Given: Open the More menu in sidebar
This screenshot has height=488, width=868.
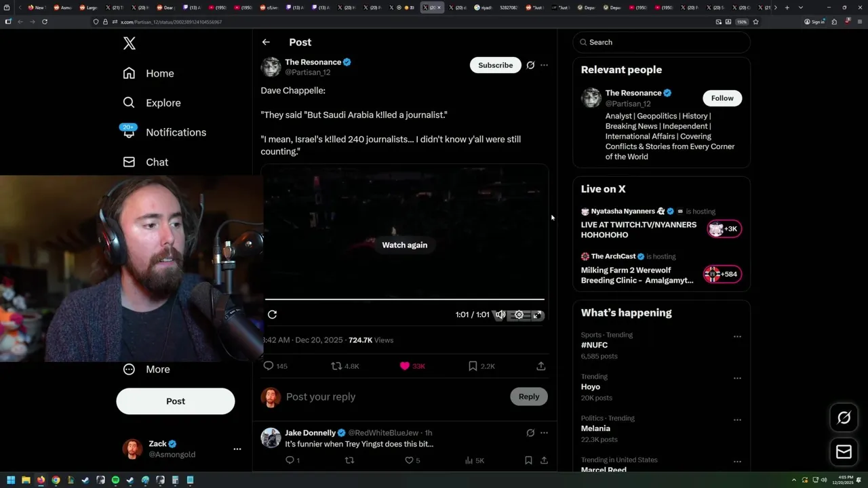Looking at the screenshot, I should pos(146,369).
